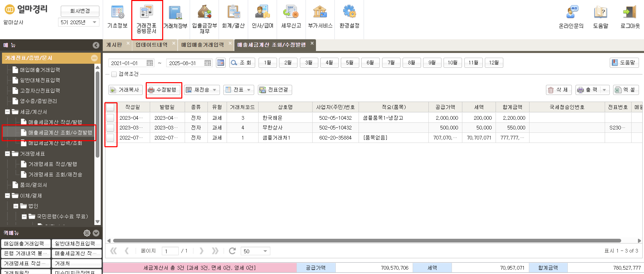
Task: Switch to the 게시판 tab
Action: pos(114,45)
